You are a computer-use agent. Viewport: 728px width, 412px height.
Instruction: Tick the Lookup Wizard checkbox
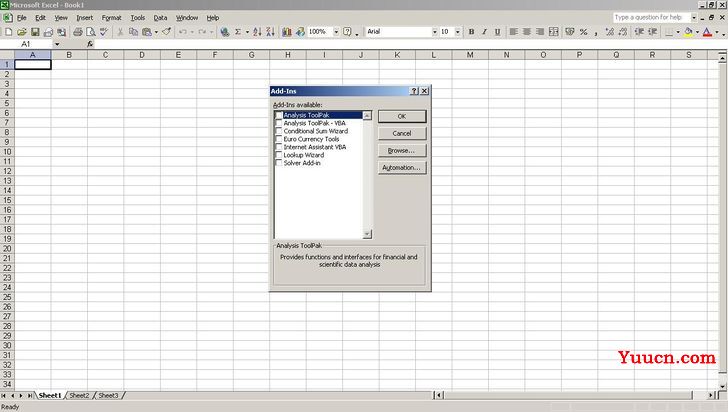[279, 155]
